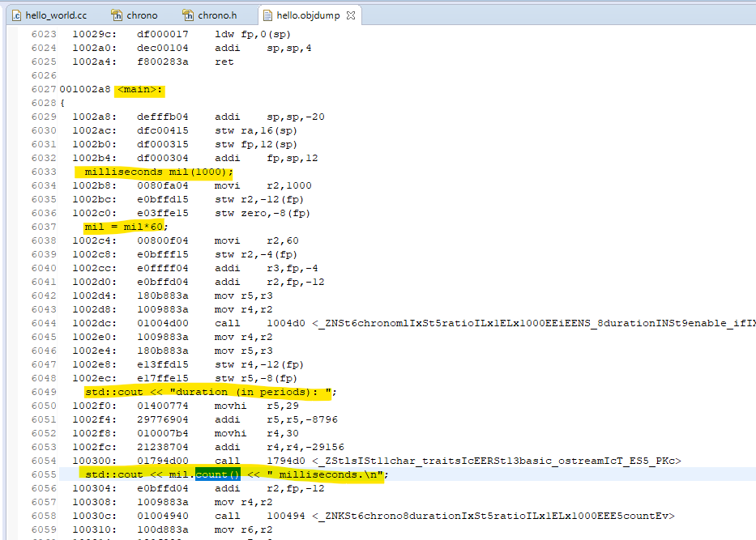Click the highlighted <main>: label
756x540 pixels.
pyautogui.click(x=140, y=90)
